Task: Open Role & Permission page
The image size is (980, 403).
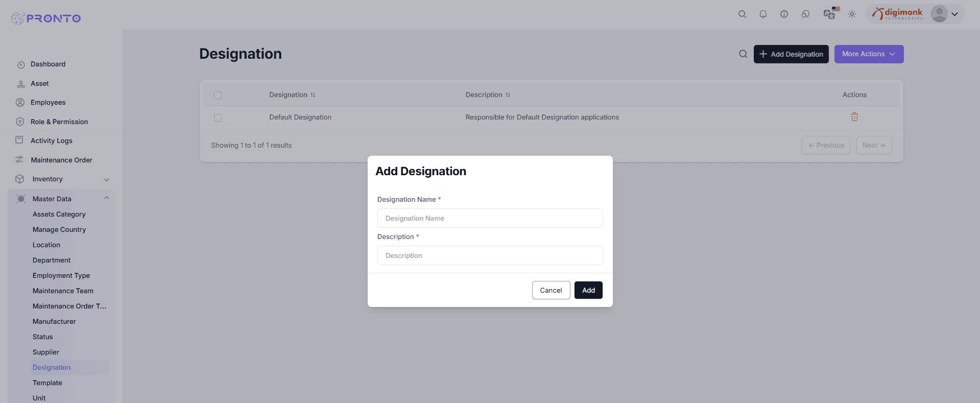Action: (59, 122)
